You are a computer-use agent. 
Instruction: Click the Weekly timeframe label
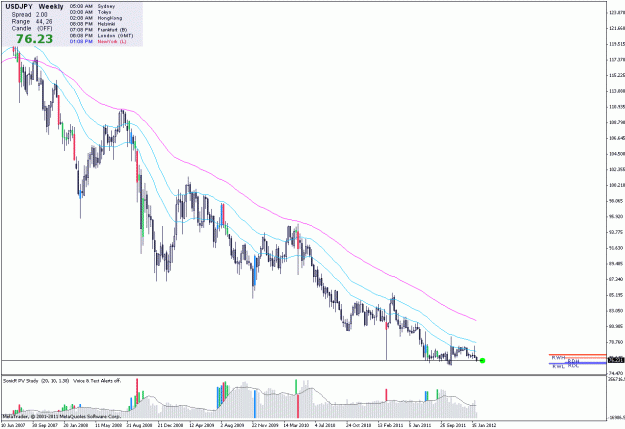tap(51, 7)
